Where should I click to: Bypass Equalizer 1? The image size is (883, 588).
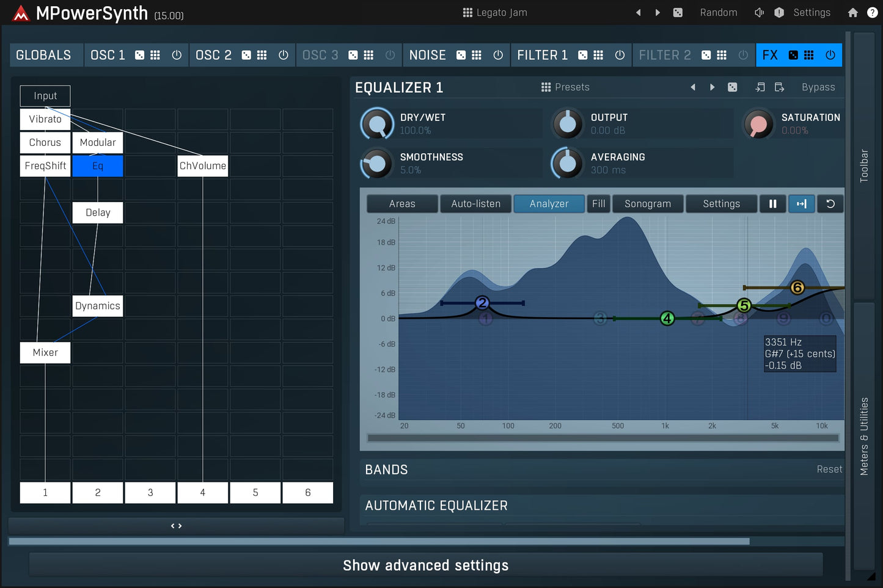pyautogui.click(x=818, y=87)
